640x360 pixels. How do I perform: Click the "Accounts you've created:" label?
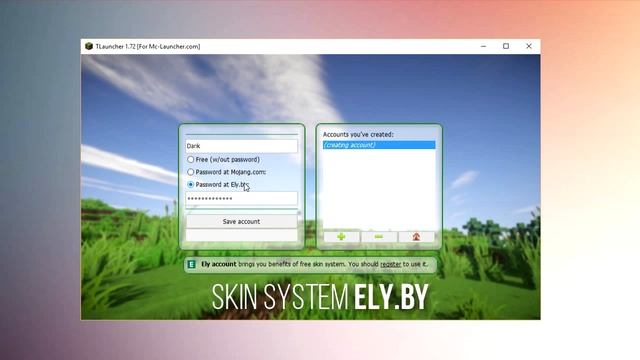click(358, 134)
